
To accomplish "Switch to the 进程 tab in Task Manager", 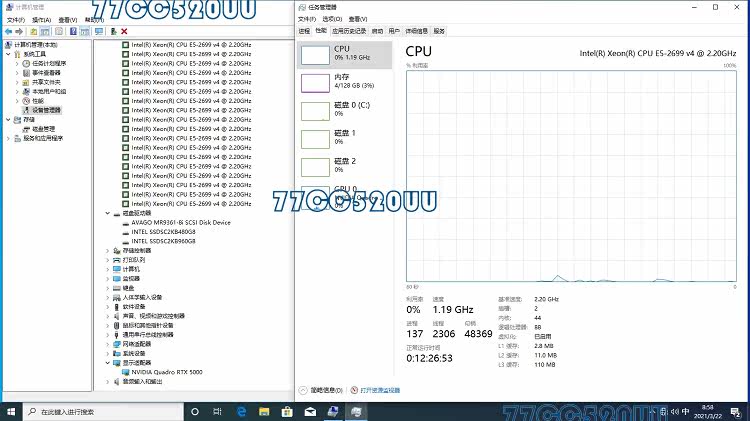I will click(305, 31).
